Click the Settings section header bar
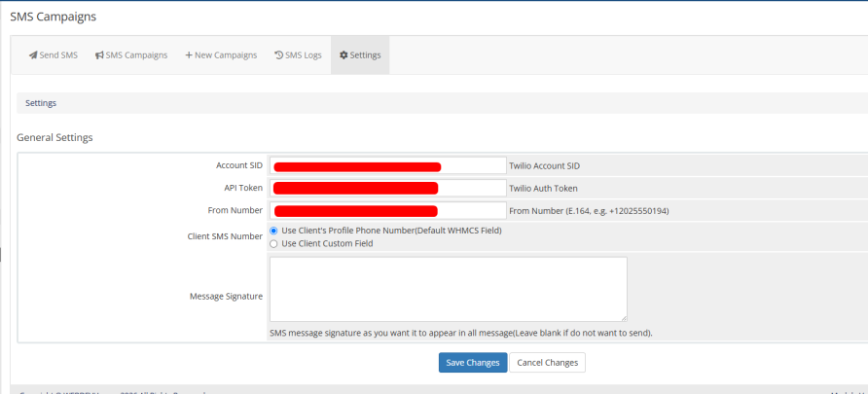 443,103
